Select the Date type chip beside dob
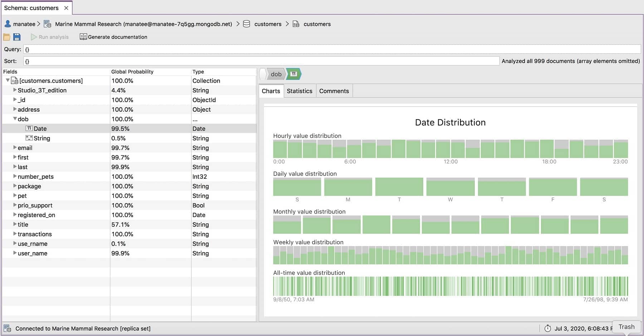644x336 pixels. pos(294,74)
